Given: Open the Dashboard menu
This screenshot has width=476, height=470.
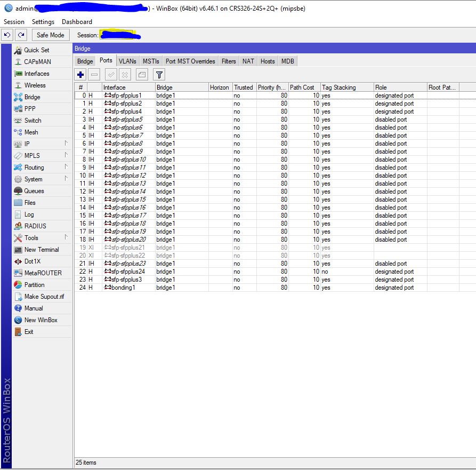Looking at the screenshot, I should pos(77,22).
